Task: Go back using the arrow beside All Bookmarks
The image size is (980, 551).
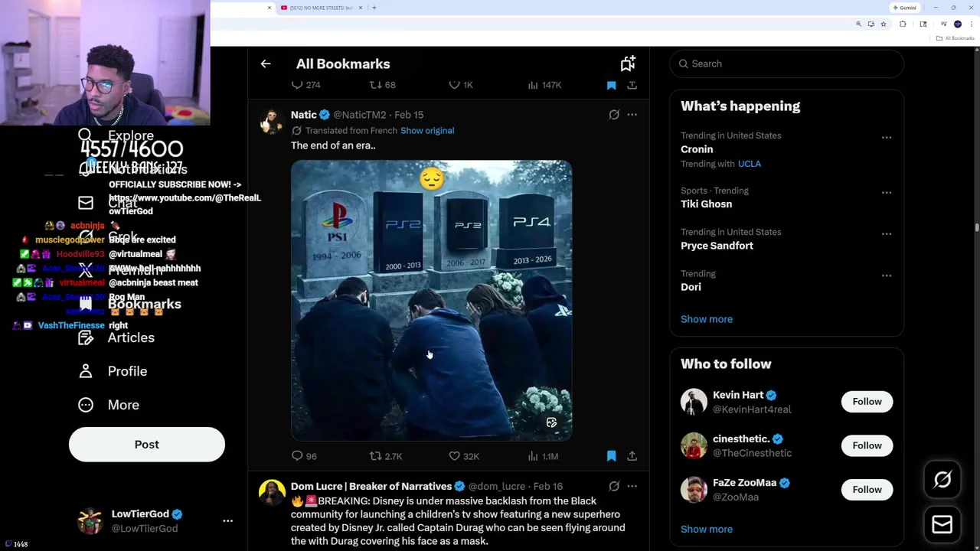Action: click(x=266, y=64)
